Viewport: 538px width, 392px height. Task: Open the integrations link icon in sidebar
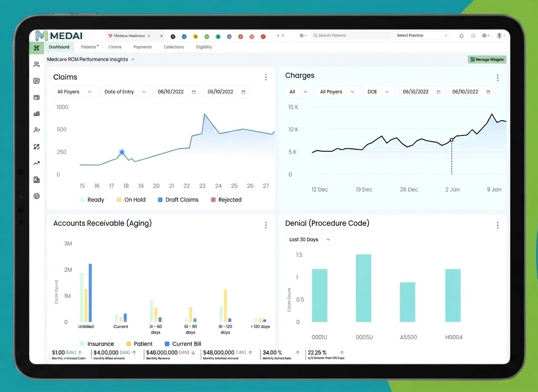click(36, 147)
